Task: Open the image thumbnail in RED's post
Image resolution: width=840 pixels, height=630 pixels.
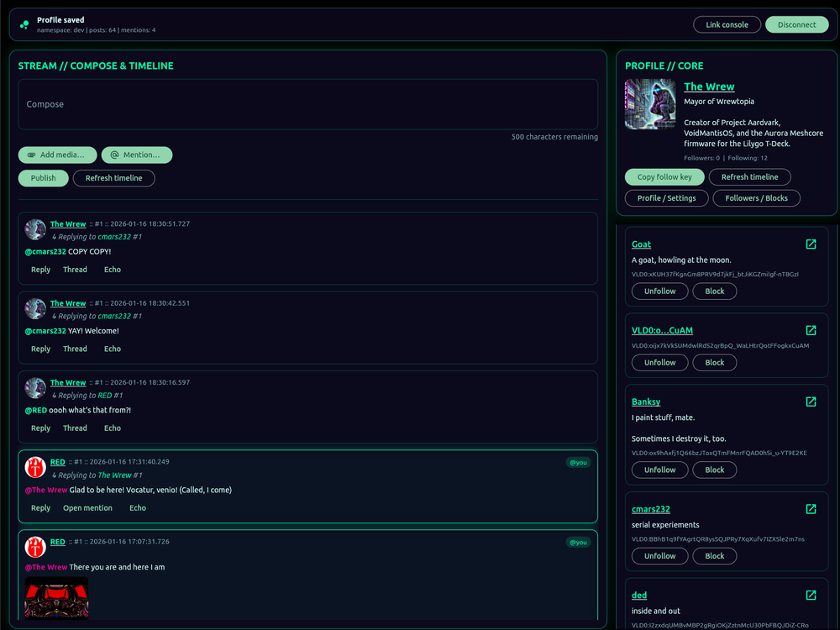Action: 56,597
